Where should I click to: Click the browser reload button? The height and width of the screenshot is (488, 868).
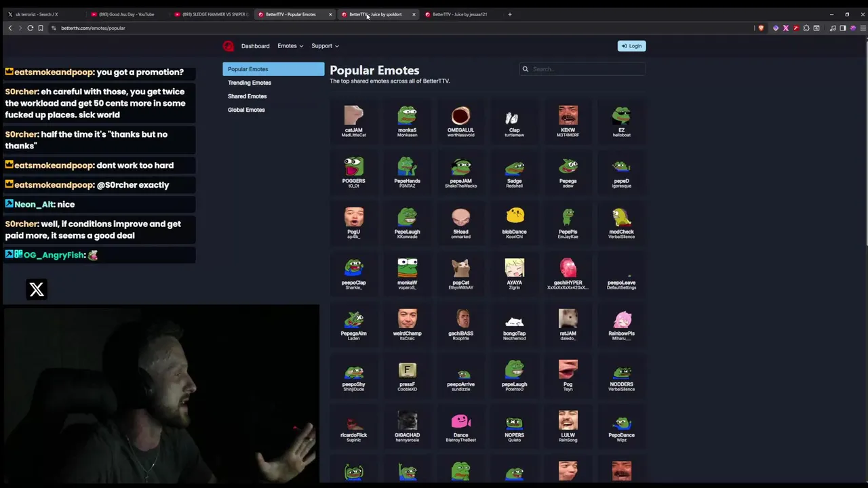[30, 28]
